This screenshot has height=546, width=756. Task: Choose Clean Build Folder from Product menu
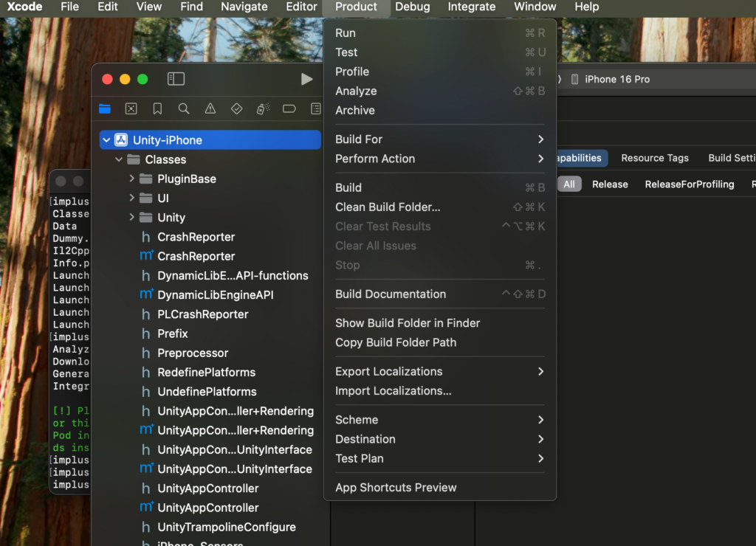pos(388,207)
